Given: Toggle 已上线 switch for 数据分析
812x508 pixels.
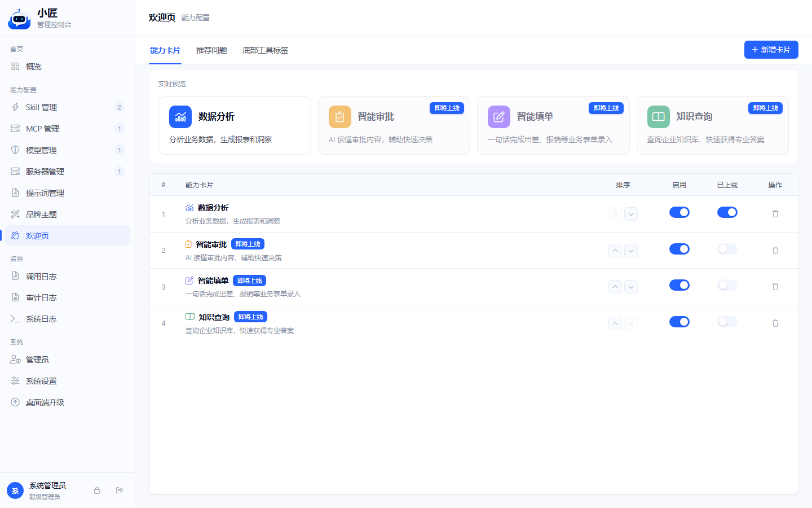Looking at the screenshot, I should (727, 212).
